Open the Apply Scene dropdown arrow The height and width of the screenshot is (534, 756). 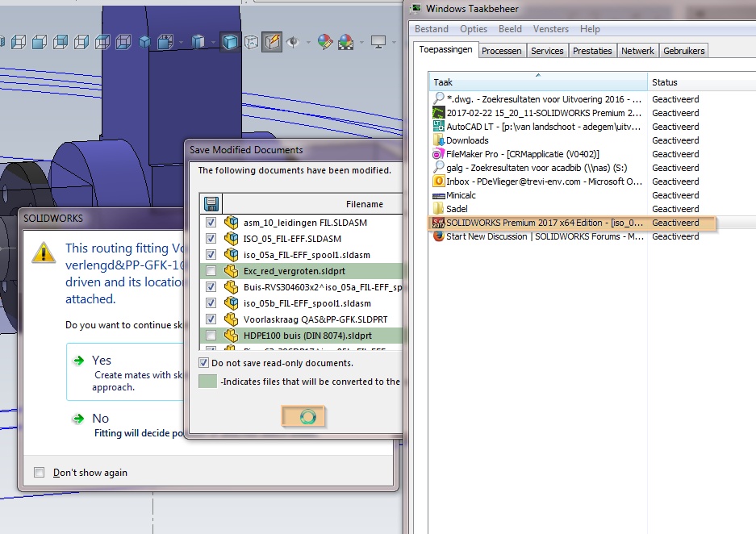click(361, 43)
